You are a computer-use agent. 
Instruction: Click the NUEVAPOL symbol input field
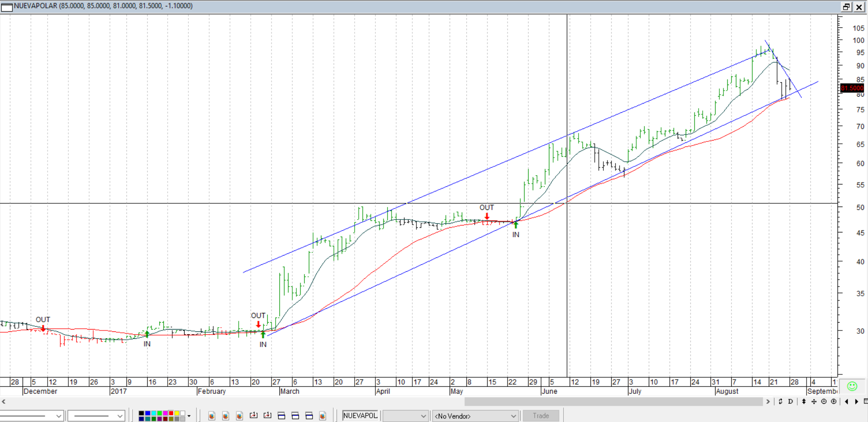[x=361, y=416]
